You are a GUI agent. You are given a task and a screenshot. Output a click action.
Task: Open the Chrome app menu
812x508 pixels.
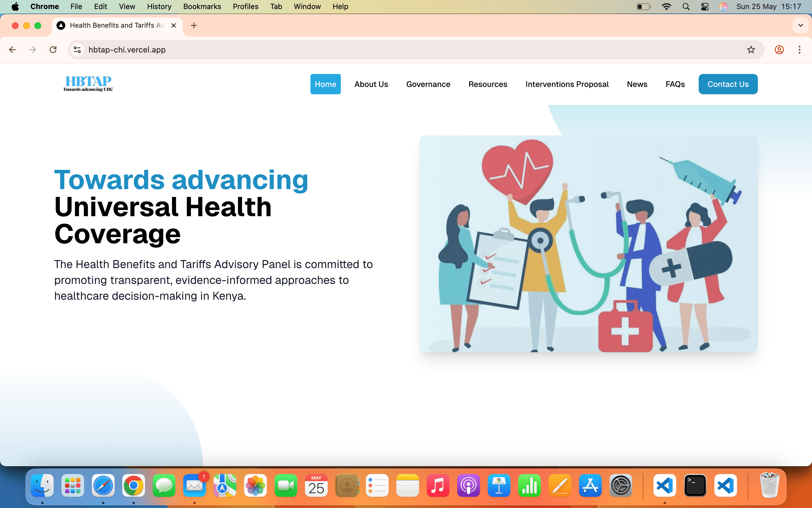pyautogui.click(x=45, y=6)
